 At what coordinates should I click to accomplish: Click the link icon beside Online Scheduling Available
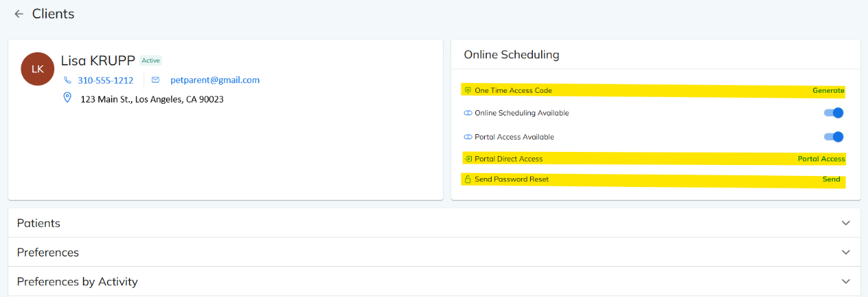click(468, 113)
